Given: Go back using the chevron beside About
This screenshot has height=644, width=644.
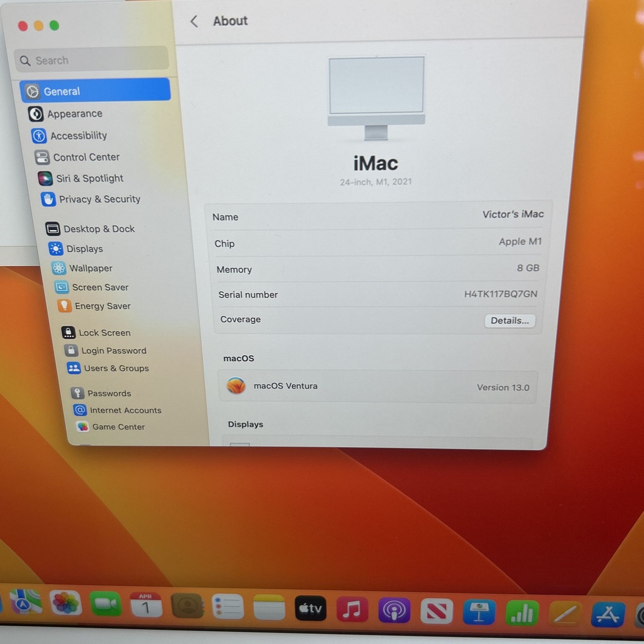Looking at the screenshot, I should [x=194, y=21].
